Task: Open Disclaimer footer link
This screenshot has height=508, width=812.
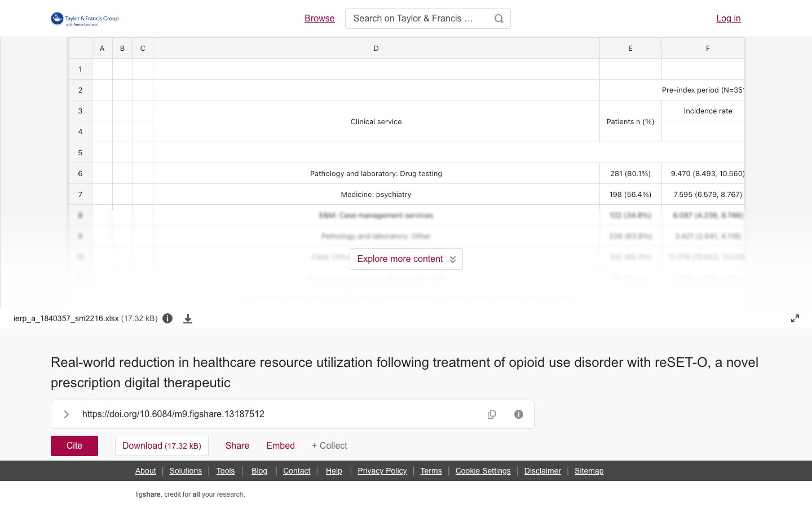Action: tap(542, 471)
